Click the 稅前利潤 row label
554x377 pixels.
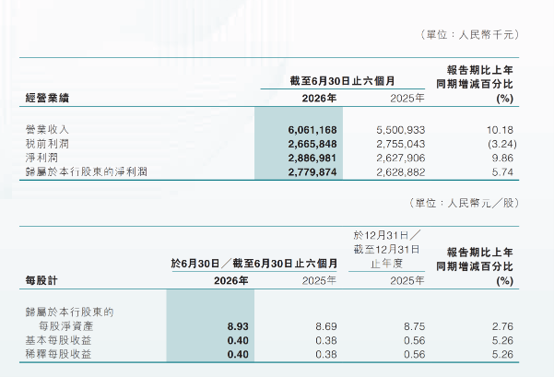(47, 144)
